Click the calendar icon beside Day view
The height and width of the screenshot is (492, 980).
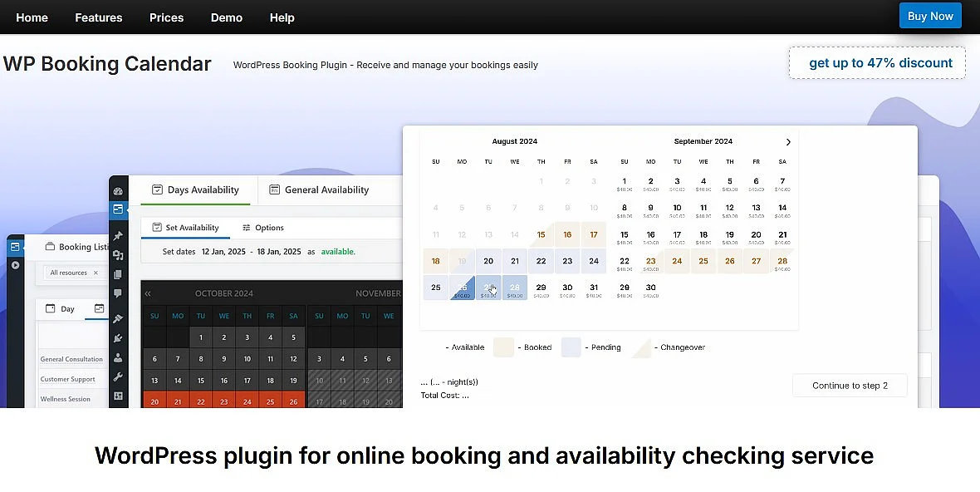51,309
